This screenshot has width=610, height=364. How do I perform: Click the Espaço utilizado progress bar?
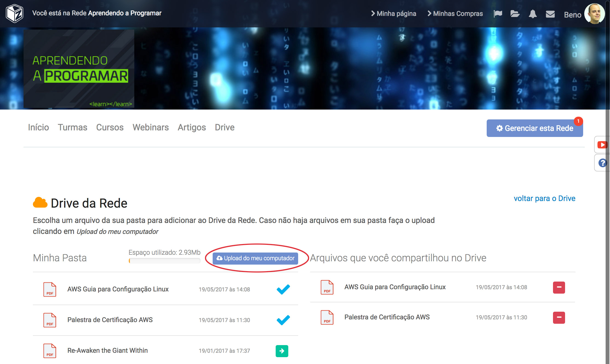click(x=164, y=261)
